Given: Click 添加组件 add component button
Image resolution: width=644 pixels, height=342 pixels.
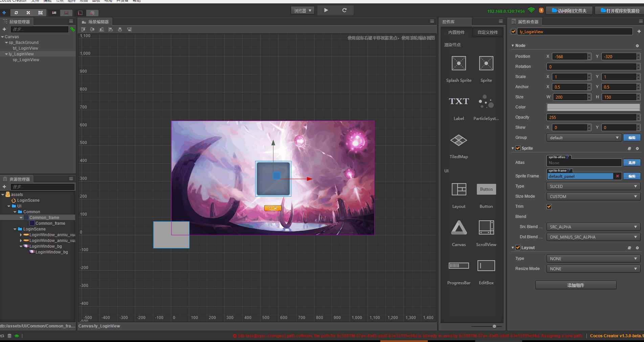Looking at the screenshot, I should (576, 285).
